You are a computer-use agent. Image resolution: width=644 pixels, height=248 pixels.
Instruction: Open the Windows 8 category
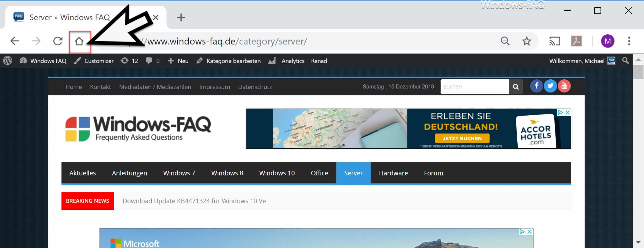coord(227,173)
